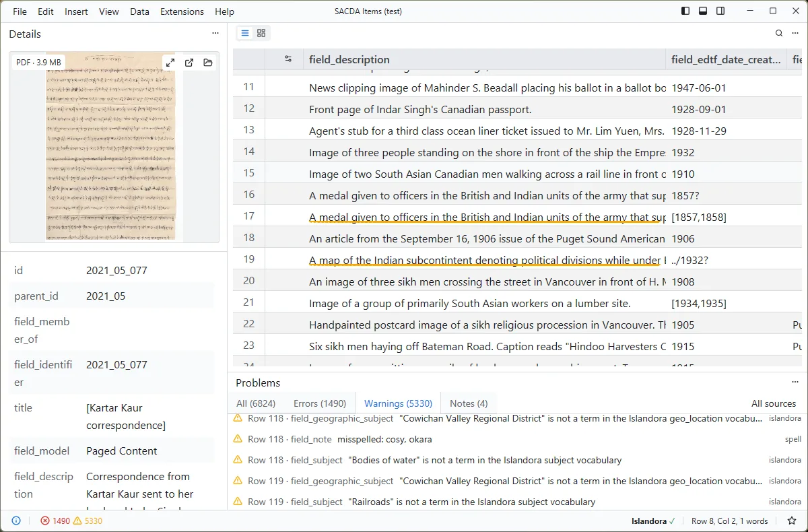Open Row 118 'Bodies of water' subject warning
808x532 pixels.
pyautogui.click(x=517, y=460)
